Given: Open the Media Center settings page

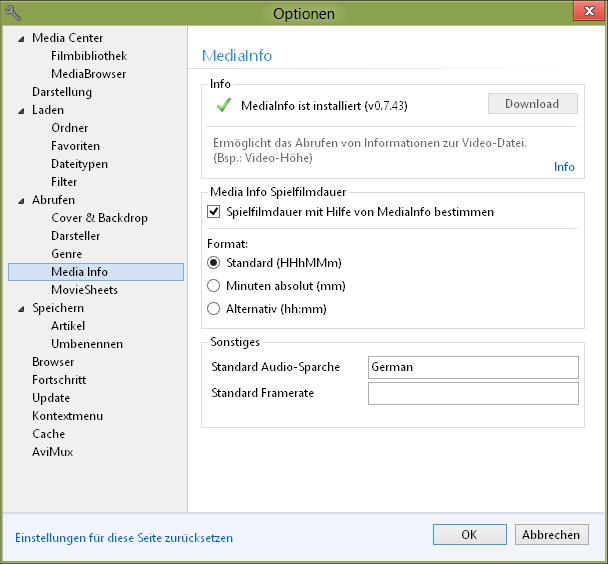Looking at the screenshot, I should click(67, 38).
